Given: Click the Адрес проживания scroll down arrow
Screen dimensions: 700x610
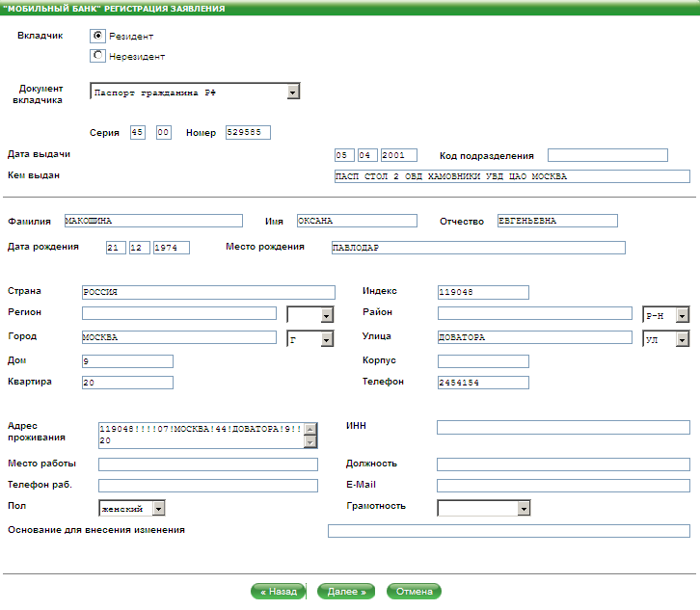Looking at the screenshot, I should pos(310,441).
